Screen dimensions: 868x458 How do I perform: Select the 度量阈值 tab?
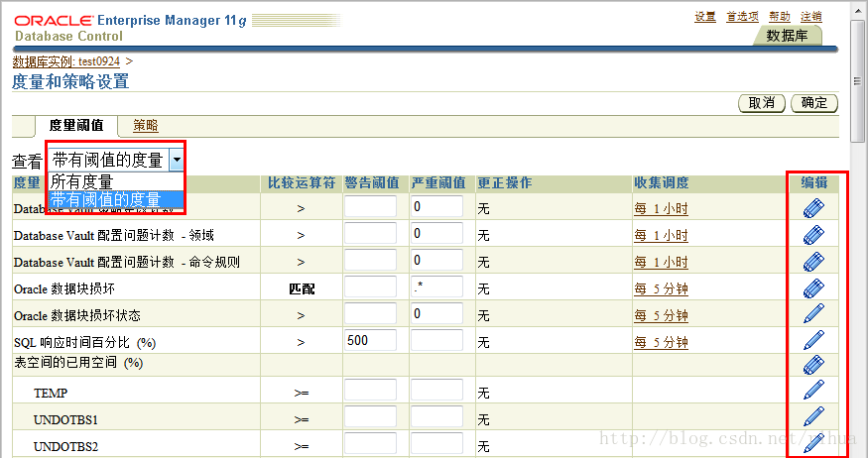(x=76, y=126)
